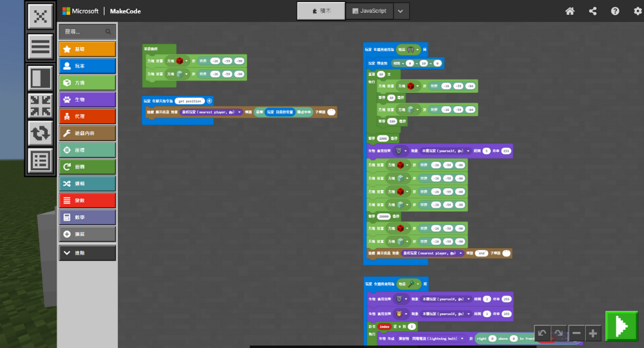Expand the 進階 advanced category

click(x=87, y=253)
